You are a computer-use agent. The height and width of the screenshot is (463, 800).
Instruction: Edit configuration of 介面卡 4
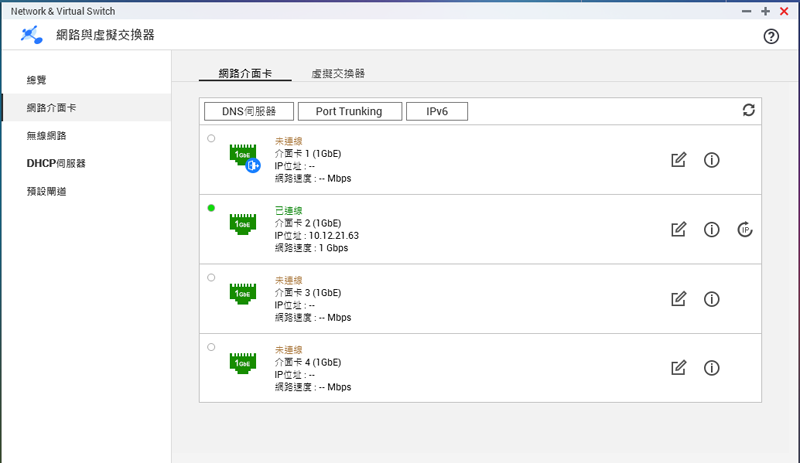pyautogui.click(x=679, y=368)
